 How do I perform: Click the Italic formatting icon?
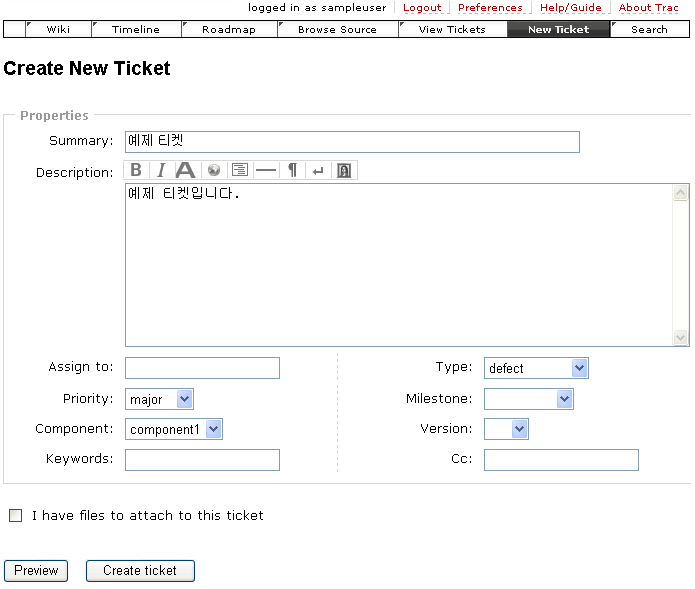(x=160, y=170)
